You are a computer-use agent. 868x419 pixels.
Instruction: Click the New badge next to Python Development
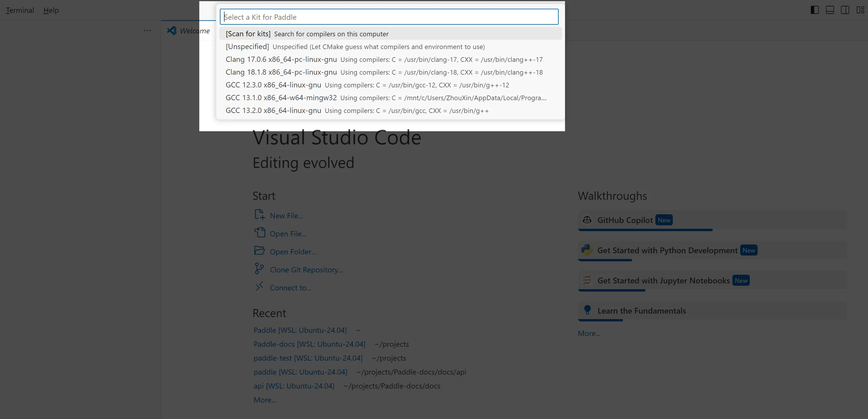tap(749, 250)
